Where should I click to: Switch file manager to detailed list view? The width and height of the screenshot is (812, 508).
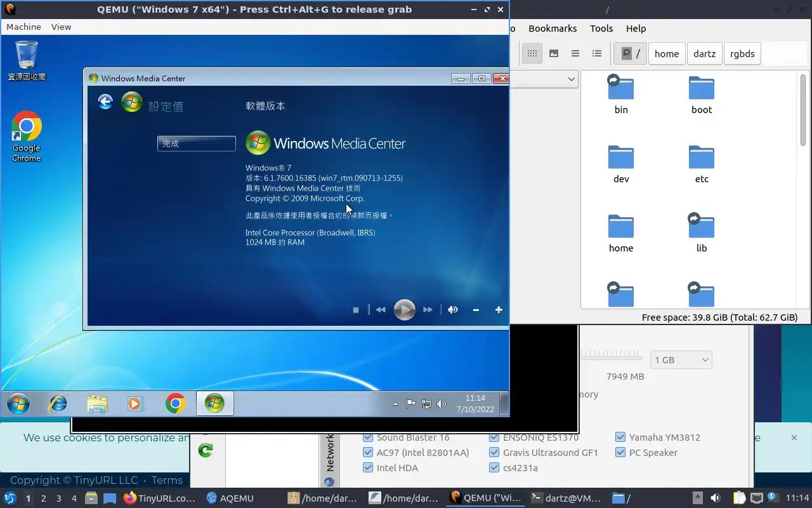pyautogui.click(x=597, y=53)
